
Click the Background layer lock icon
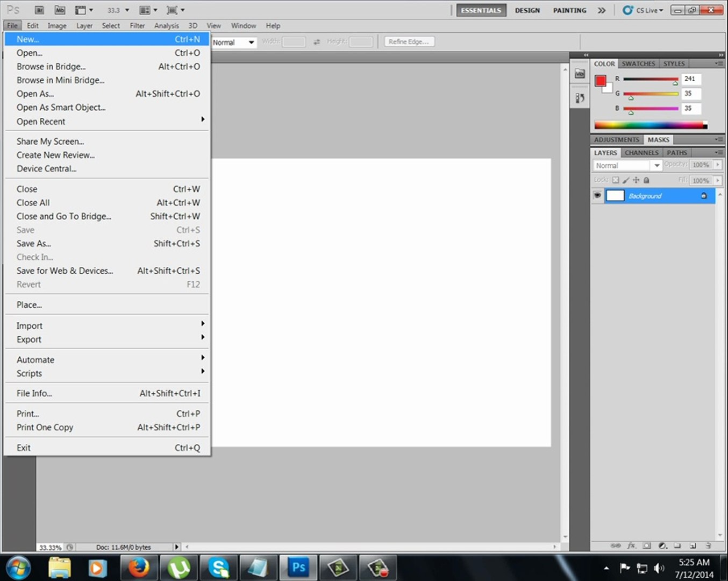point(704,196)
